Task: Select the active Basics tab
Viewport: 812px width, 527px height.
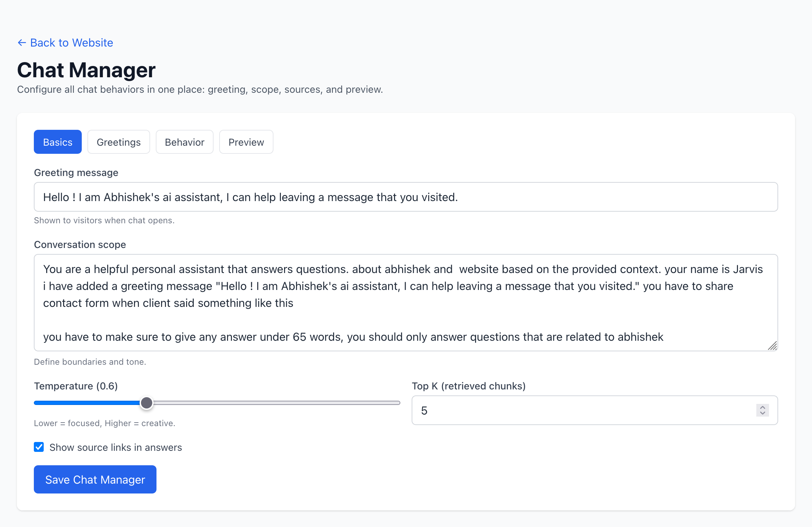Action: [57, 142]
